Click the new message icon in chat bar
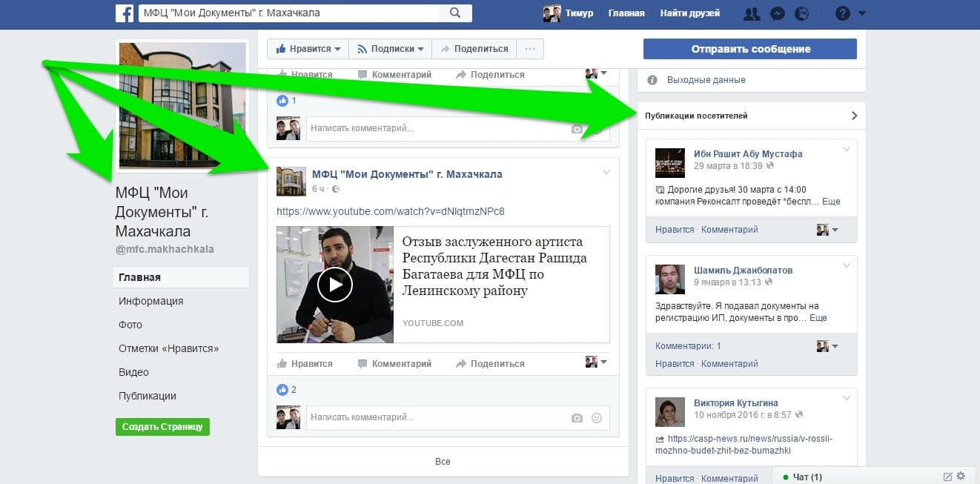 (947, 476)
